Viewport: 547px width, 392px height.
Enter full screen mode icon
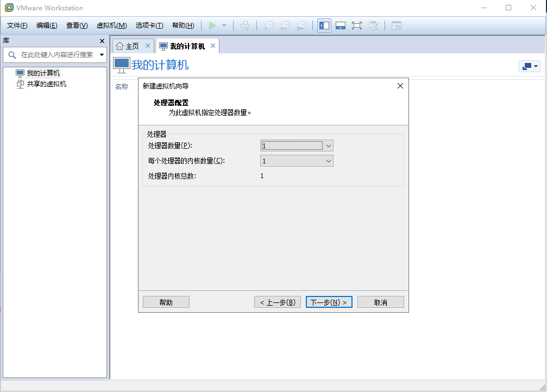[x=356, y=26]
